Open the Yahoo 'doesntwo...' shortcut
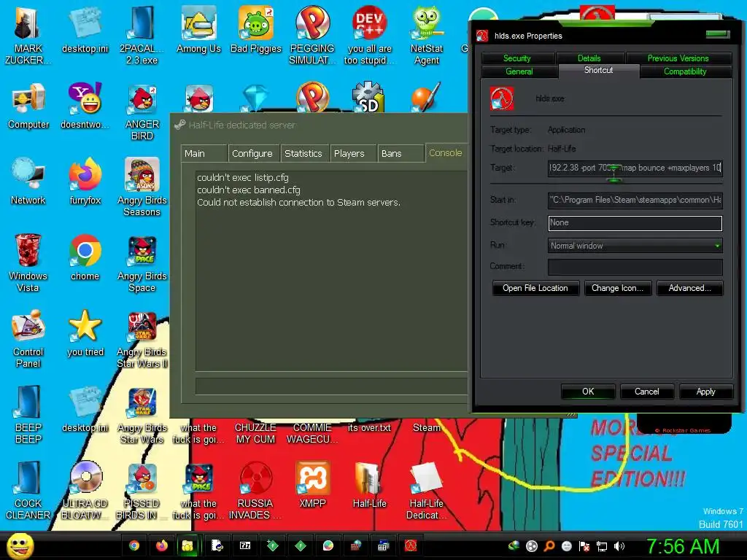 point(85,106)
